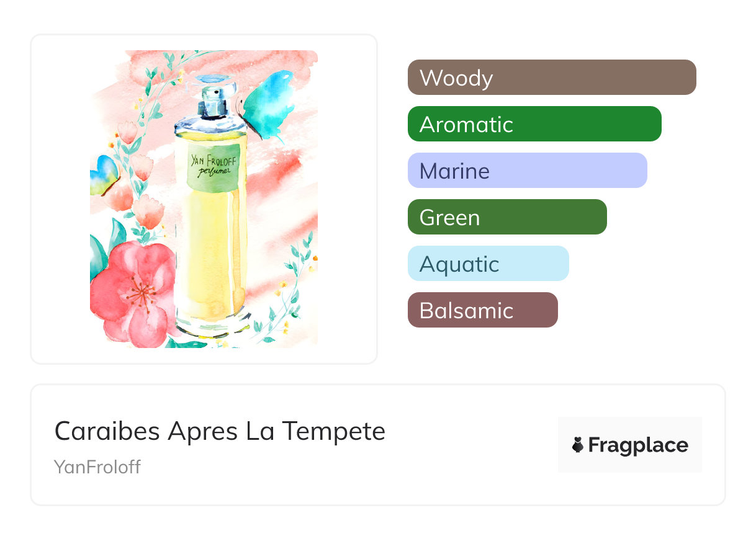Pick the Green accord bar
The image size is (756, 536).
point(506,217)
